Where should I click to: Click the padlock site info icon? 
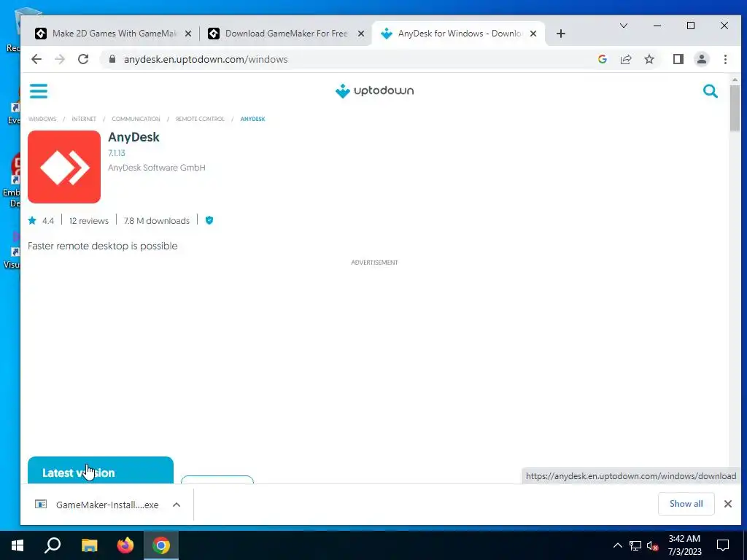[x=112, y=59]
